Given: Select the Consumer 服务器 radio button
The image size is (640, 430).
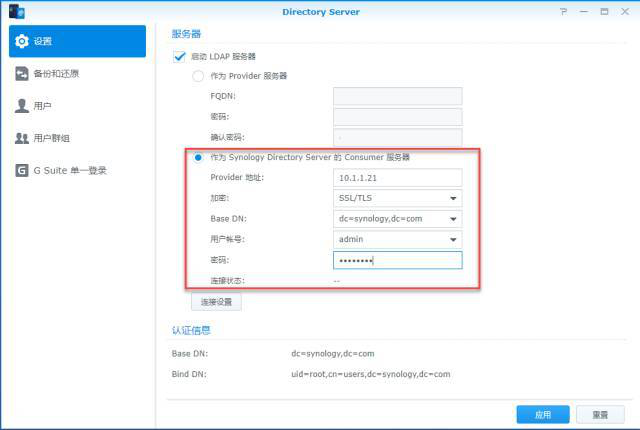Looking at the screenshot, I should pos(198,157).
